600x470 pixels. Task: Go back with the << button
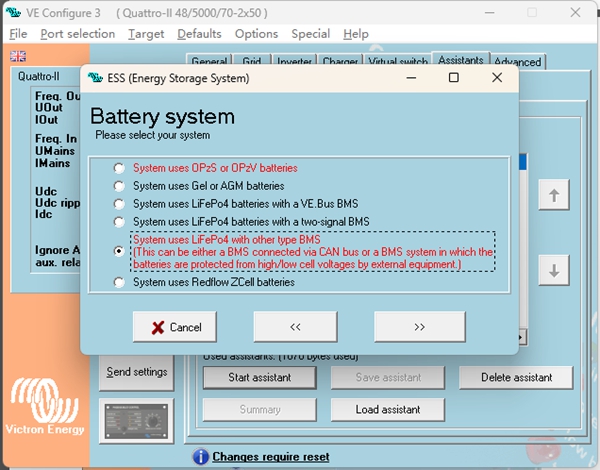point(295,327)
